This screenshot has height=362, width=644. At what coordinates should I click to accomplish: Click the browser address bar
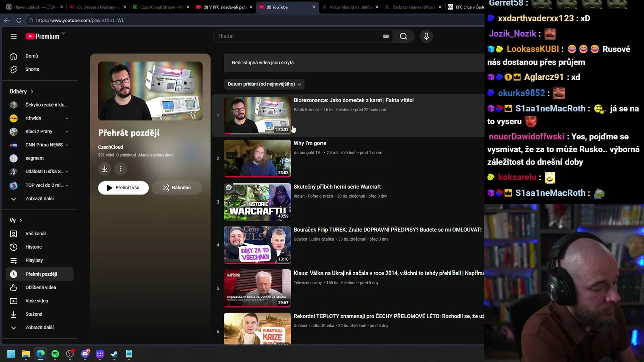coord(252,20)
